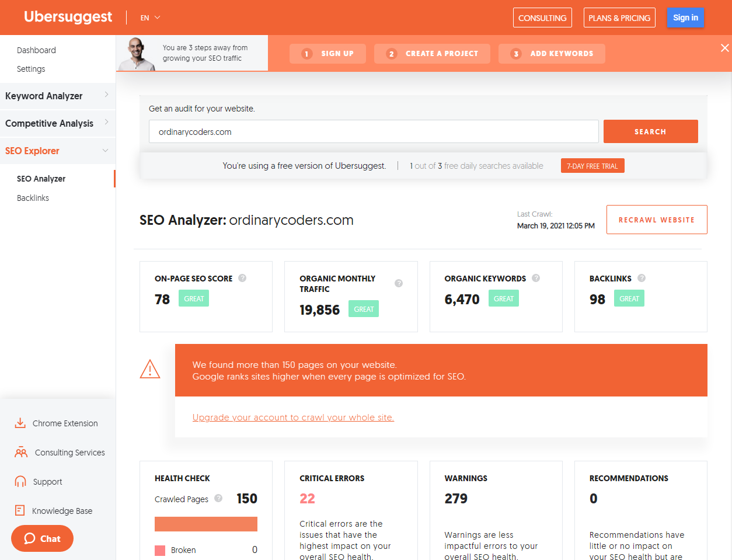This screenshot has width=732, height=560.
Task: Click the Neil Patel avatar thumbnail
Action: [x=137, y=54]
